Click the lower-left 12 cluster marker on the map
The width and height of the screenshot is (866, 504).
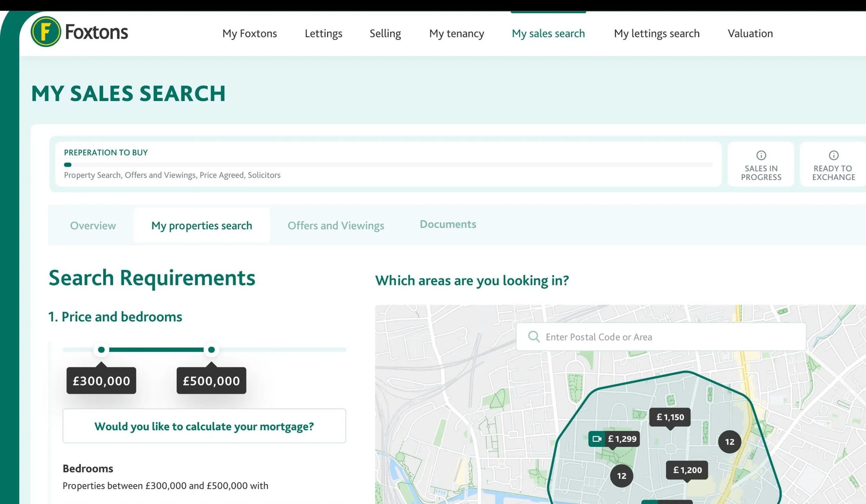pos(621,476)
